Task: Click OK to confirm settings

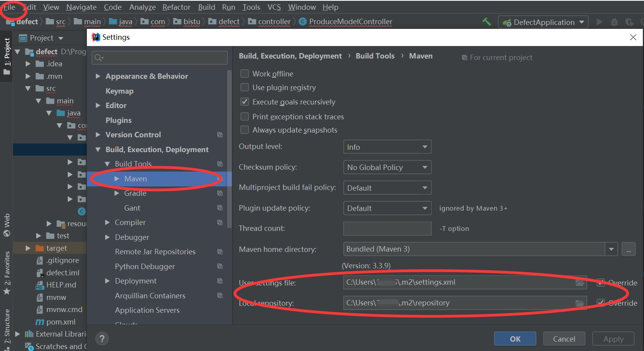Action: coord(515,339)
